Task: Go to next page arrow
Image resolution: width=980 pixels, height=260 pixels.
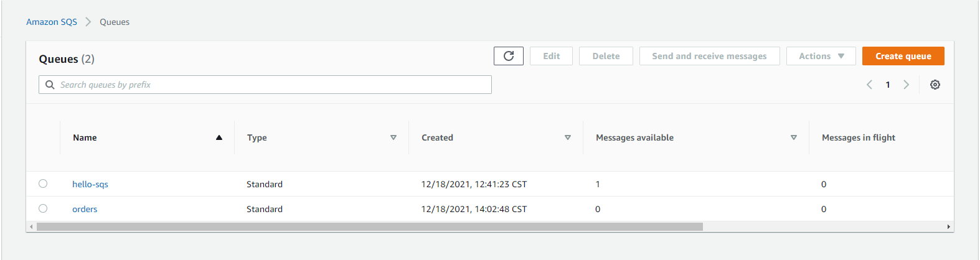Action: [906, 85]
